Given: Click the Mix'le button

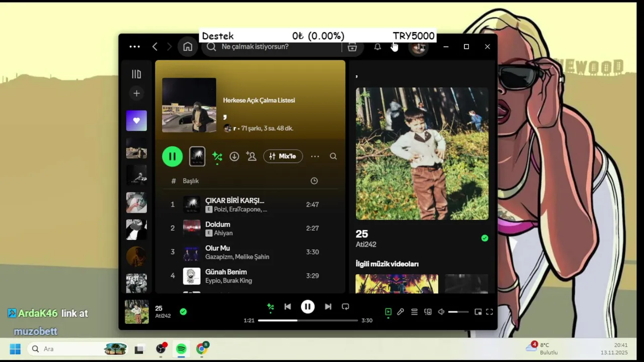Looking at the screenshot, I should (x=283, y=156).
